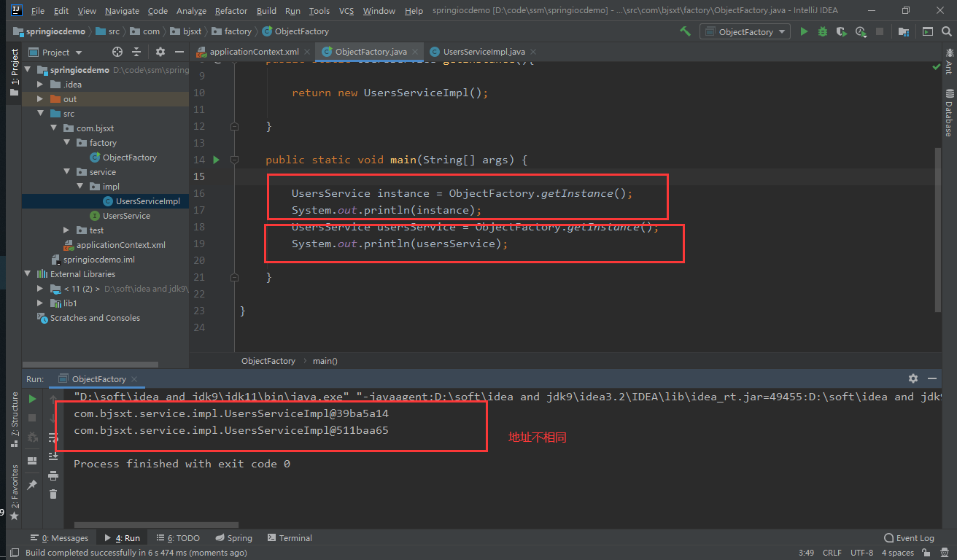Build the project with the hammer icon

point(686,31)
